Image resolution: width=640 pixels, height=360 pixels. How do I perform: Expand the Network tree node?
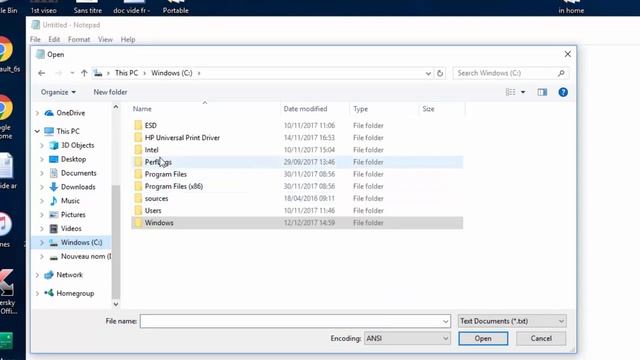[38, 275]
